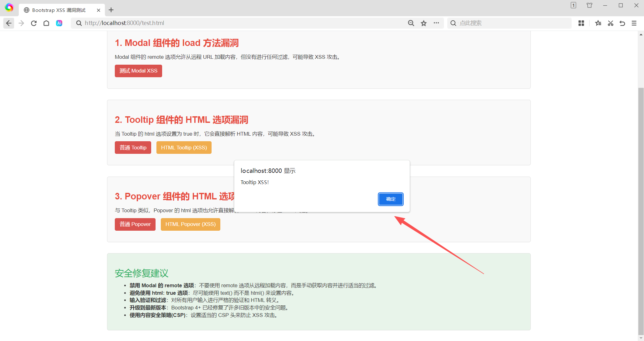Click the 测试 Modal XSS button
This screenshot has height=341, width=644.
coord(138,71)
